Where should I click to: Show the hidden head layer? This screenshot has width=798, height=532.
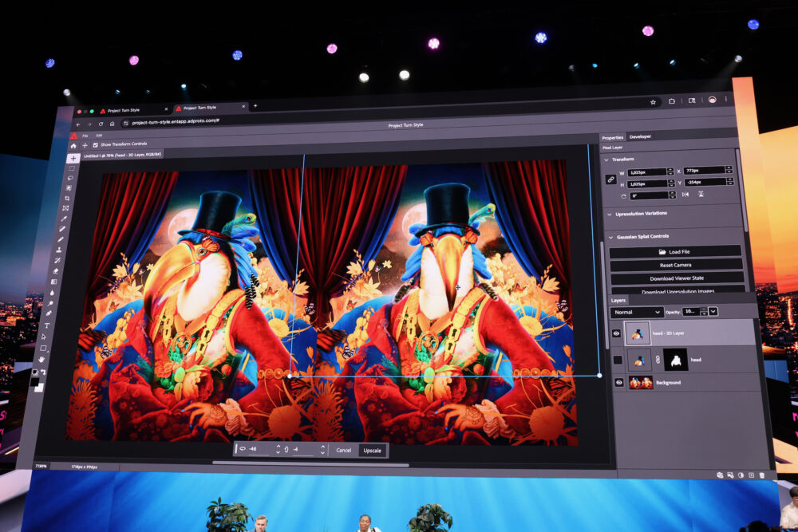tap(618, 360)
